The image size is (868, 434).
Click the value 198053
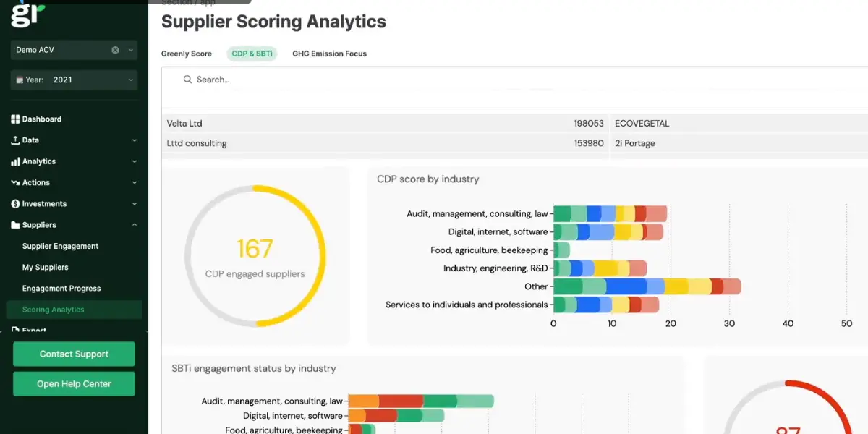click(x=589, y=124)
